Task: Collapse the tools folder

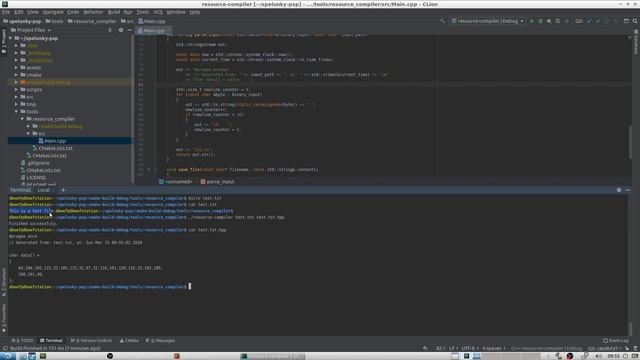Action: (16, 111)
